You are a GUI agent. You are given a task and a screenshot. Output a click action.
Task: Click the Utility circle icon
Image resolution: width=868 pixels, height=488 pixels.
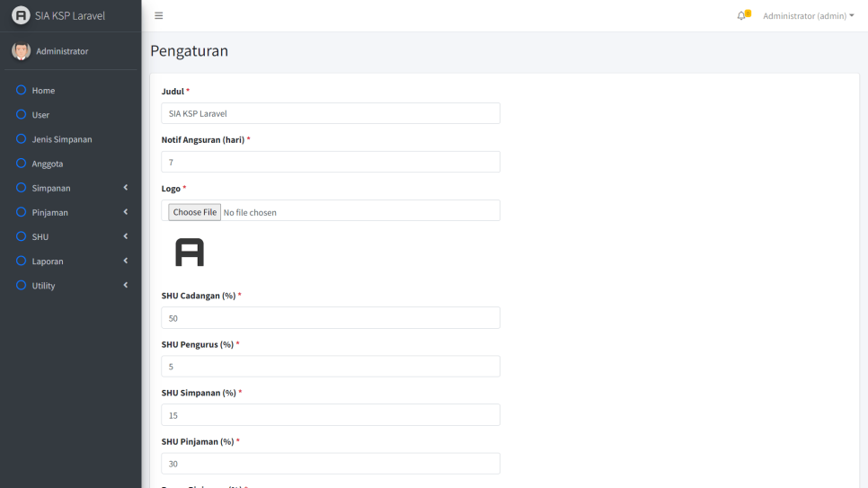[x=21, y=285]
